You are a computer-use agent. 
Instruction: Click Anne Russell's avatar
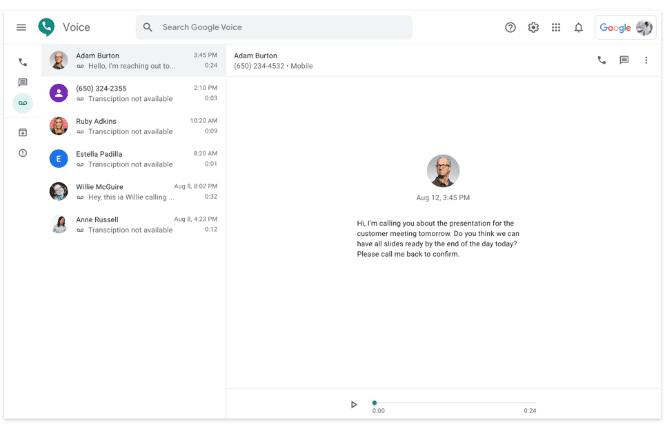tap(59, 224)
